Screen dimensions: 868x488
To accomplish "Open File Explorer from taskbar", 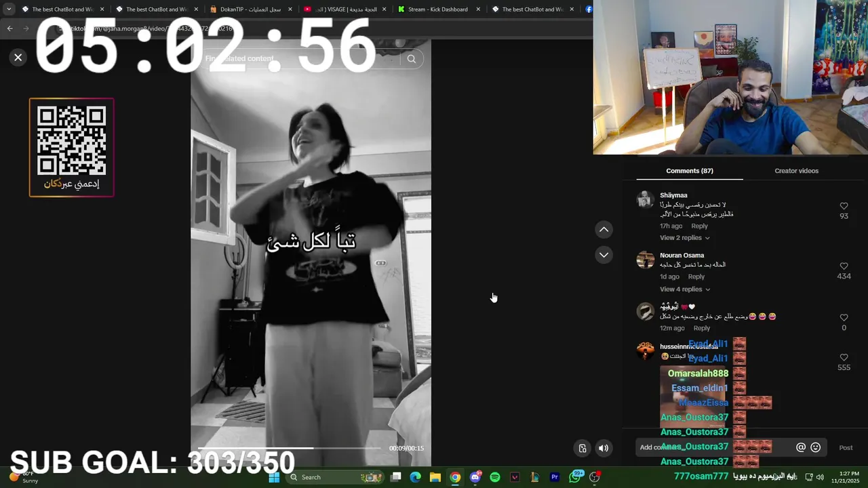I will [435, 477].
